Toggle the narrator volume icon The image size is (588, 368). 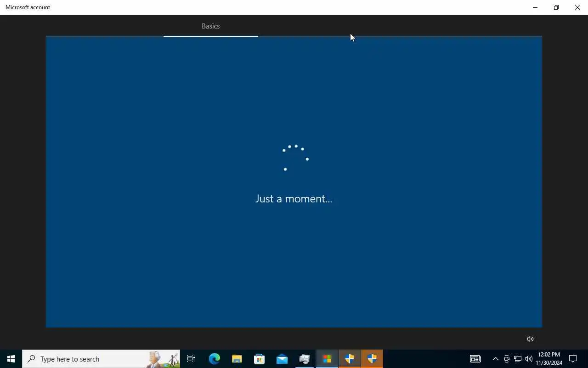click(530, 339)
